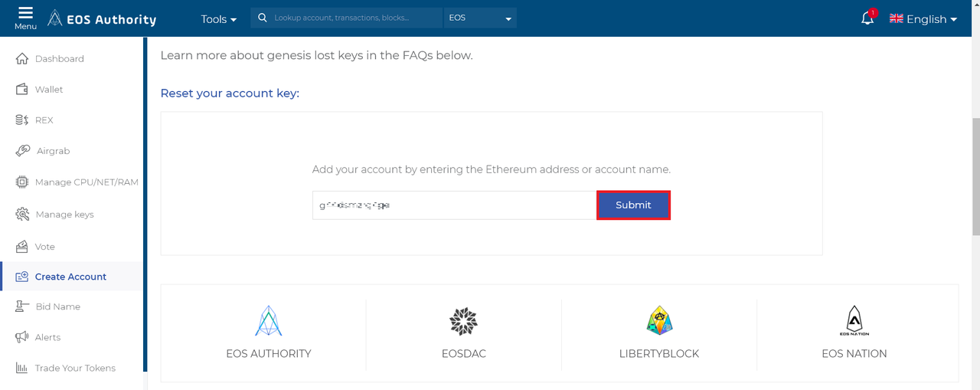Screen dimensions: 980x390
Task: Select Create Account menu item
Action: [72, 276]
